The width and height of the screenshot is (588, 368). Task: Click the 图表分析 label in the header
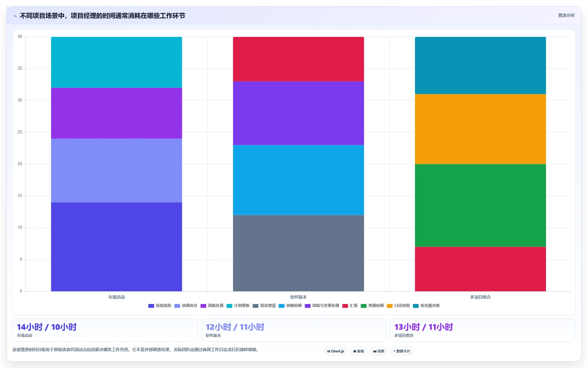click(x=566, y=15)
